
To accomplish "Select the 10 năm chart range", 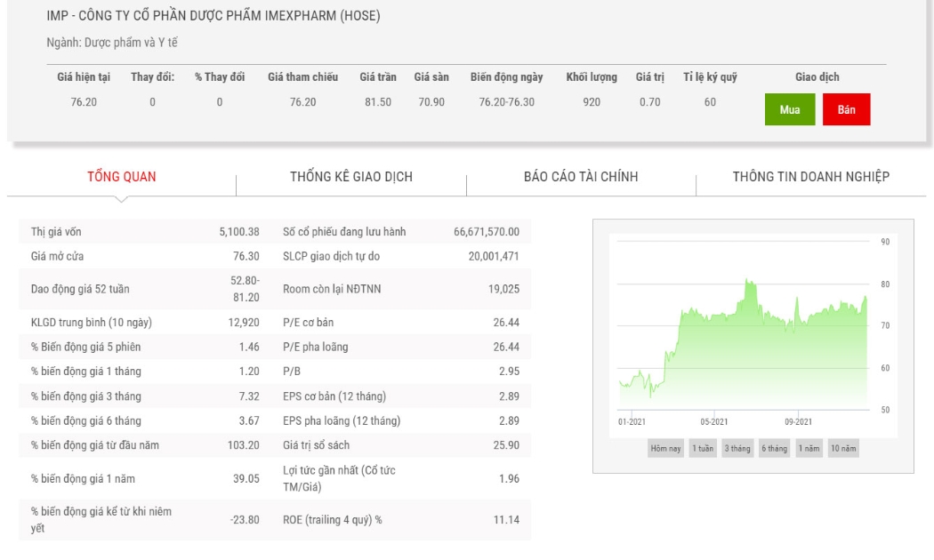I will coord(843,448).
